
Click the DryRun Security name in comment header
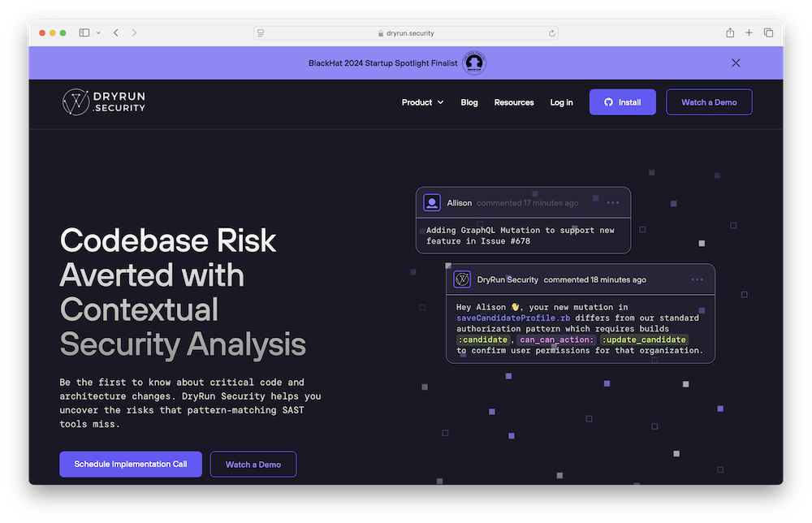508,279
